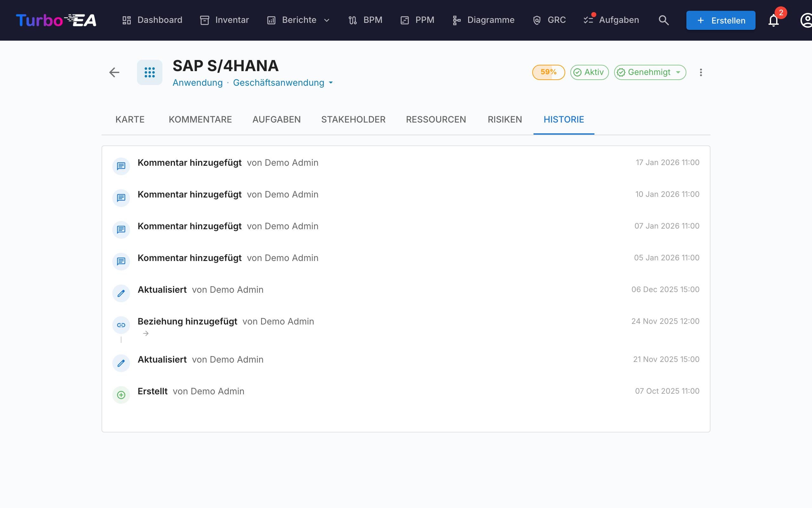Expand the Geschäftsanwendung subtype dropdown

(283, 83)
